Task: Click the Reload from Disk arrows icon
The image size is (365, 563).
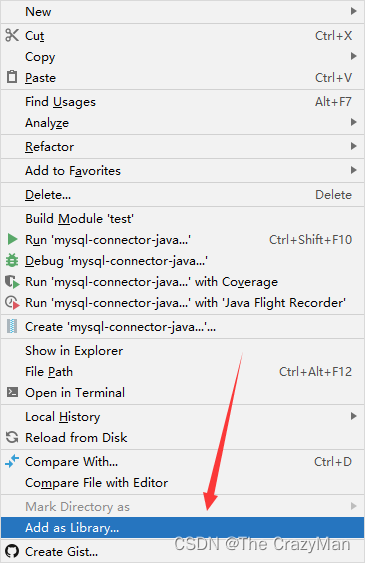Action: click(12, 437)
